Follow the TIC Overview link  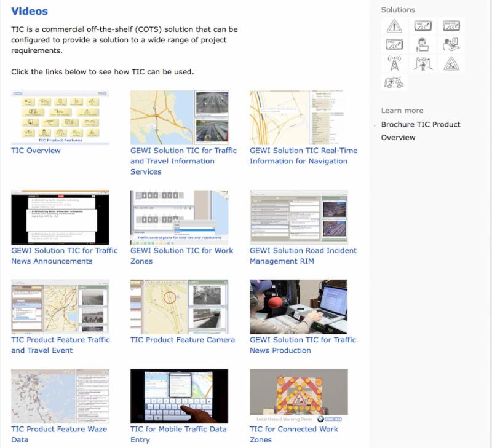36,151
